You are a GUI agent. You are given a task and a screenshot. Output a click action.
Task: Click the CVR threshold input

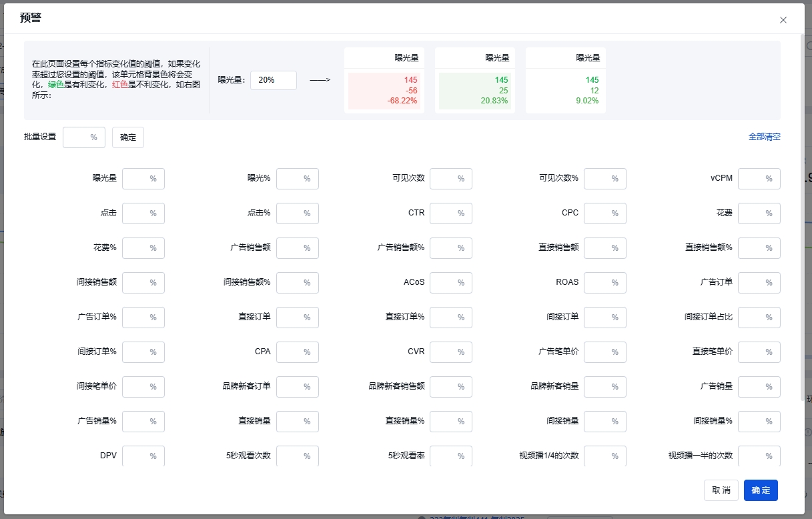tap(445, 352)
